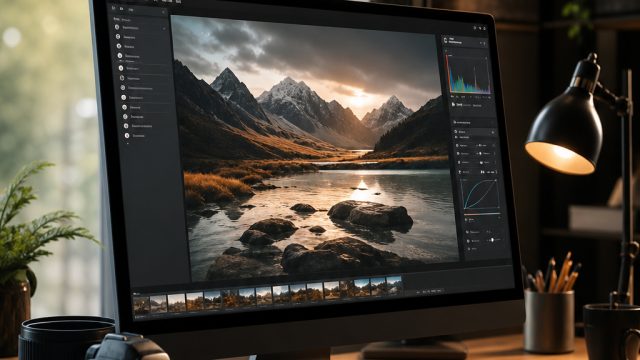Click the eleventh circular icon in the left panel list
The image size is (640, 360).
pyautogui.click(x=126, y=126)
